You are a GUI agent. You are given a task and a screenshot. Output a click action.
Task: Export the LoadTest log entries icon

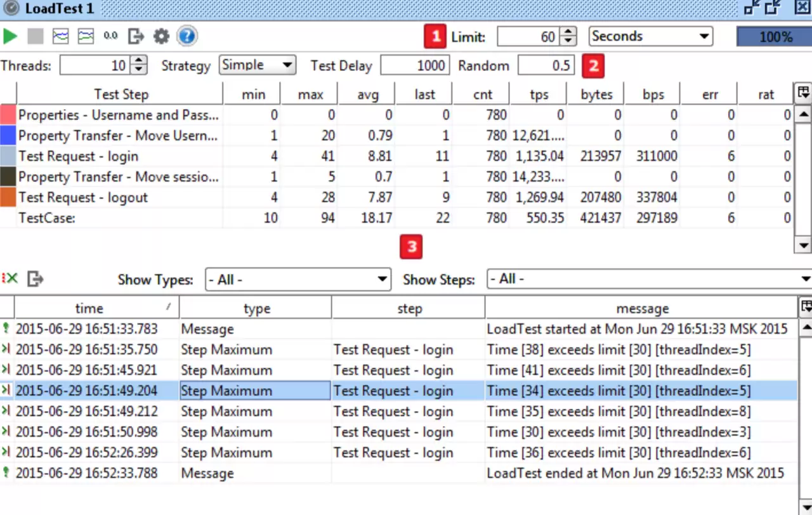pos(35,278)
